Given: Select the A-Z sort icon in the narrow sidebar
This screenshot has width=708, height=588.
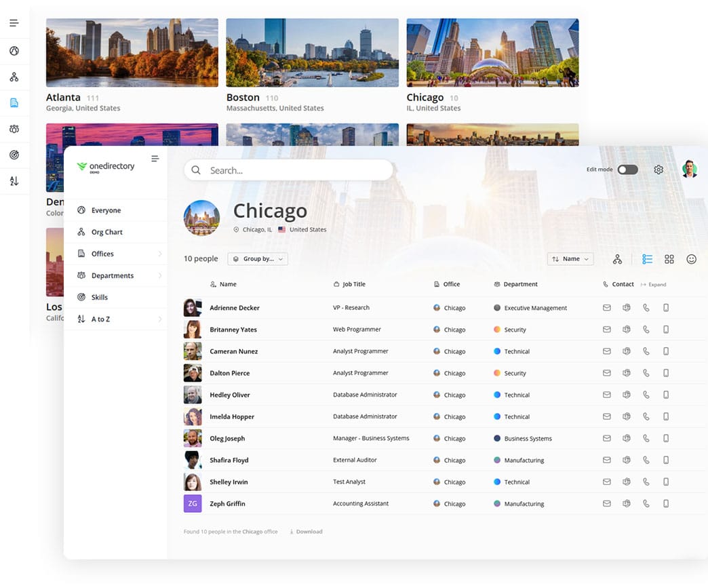Looking at the screenshot, I should 14,180.
